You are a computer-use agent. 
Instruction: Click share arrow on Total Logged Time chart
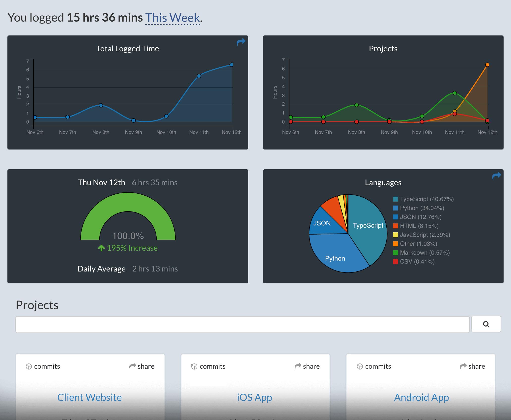[241, 42]
